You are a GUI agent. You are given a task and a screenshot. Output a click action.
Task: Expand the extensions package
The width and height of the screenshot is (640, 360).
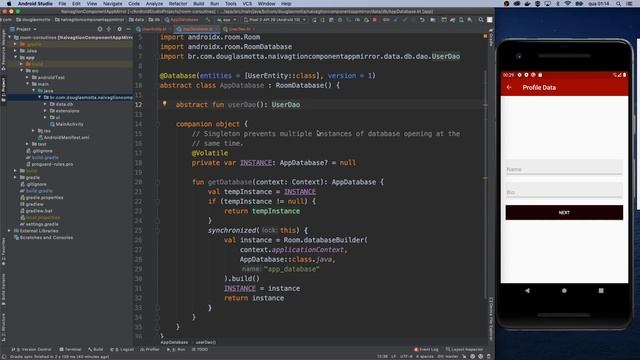[x=45, y=111]
